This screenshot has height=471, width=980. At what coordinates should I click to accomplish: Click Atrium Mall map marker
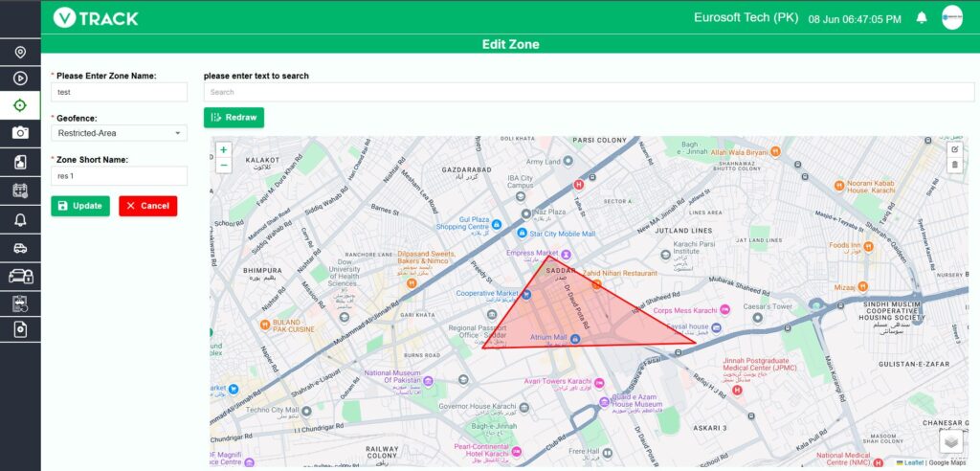click(575, 338)
